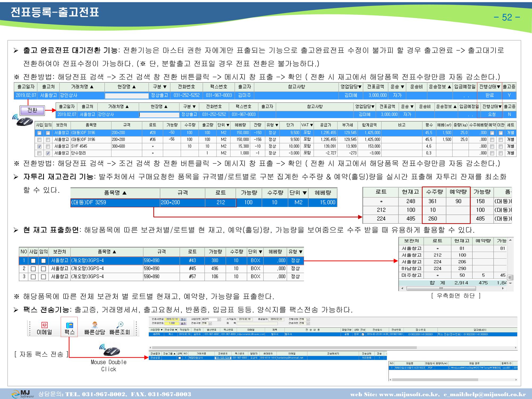Open the 이메일 toolbar icon
The image size is (532, 399).
pos(44,328)
